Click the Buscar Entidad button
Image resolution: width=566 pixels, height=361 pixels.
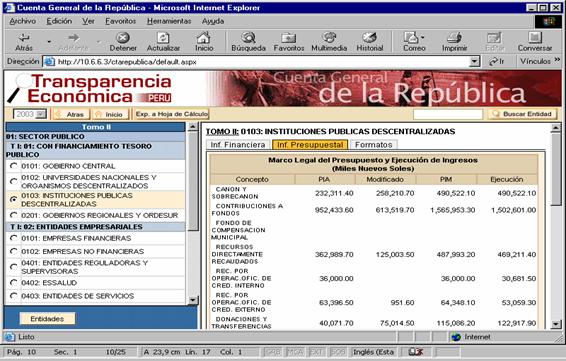pos(522,114)
